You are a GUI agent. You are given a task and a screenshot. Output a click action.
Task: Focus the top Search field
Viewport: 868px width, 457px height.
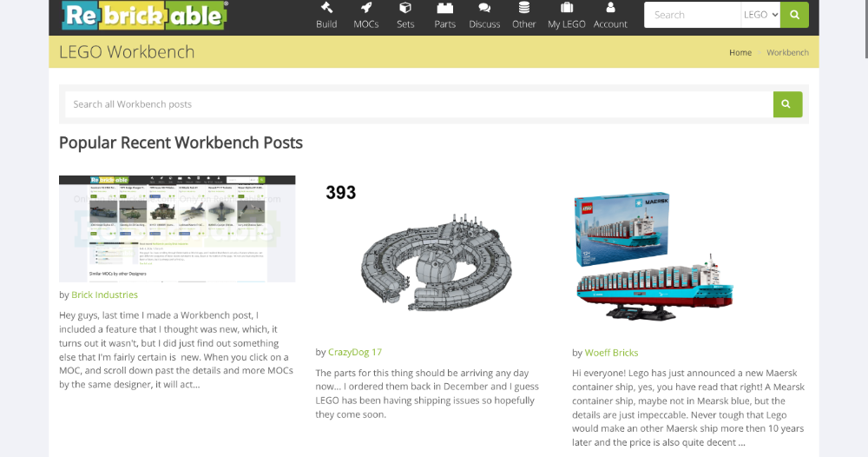click(x=692, y=15)
